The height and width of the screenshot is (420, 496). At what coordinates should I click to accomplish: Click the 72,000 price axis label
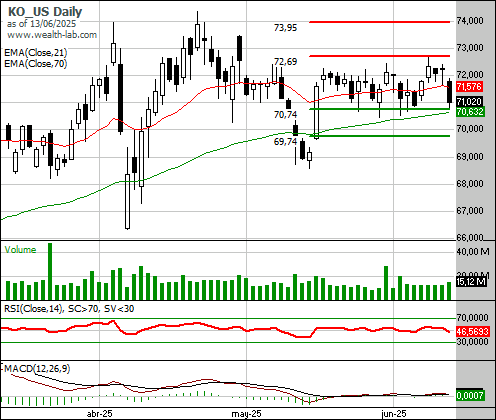470,75
